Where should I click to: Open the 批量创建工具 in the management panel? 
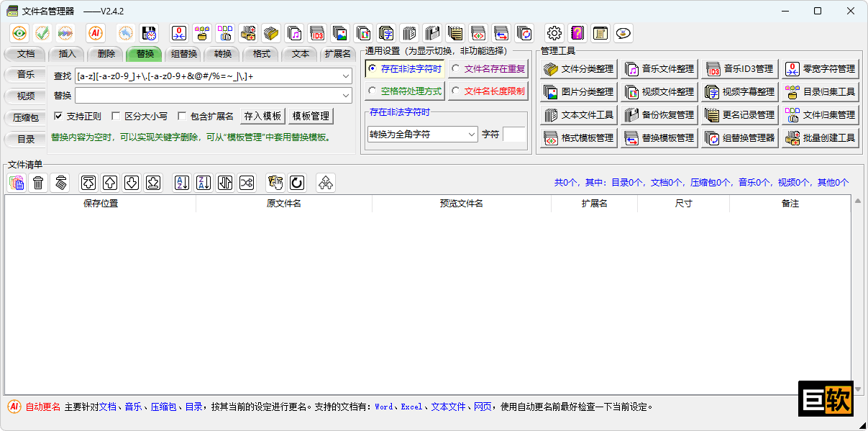(820, 137)
